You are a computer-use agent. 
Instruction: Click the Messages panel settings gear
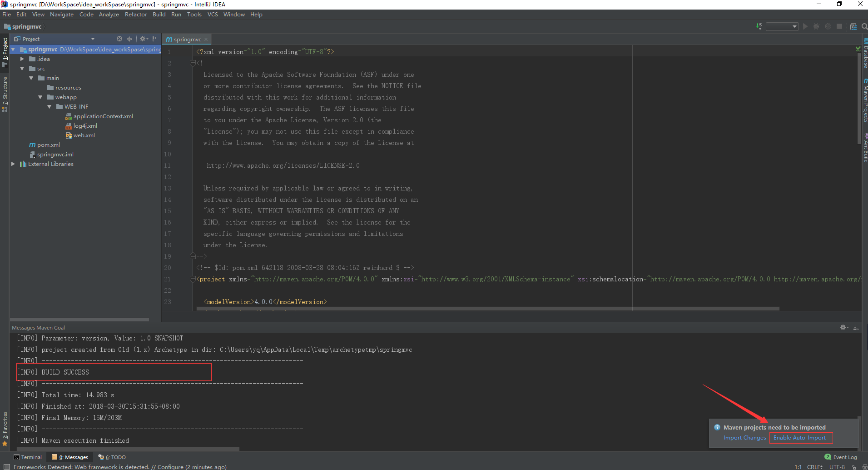844,327
